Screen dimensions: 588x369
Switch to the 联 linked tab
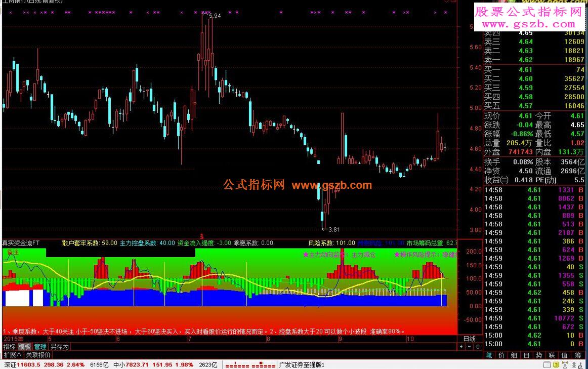coord(552,355)
